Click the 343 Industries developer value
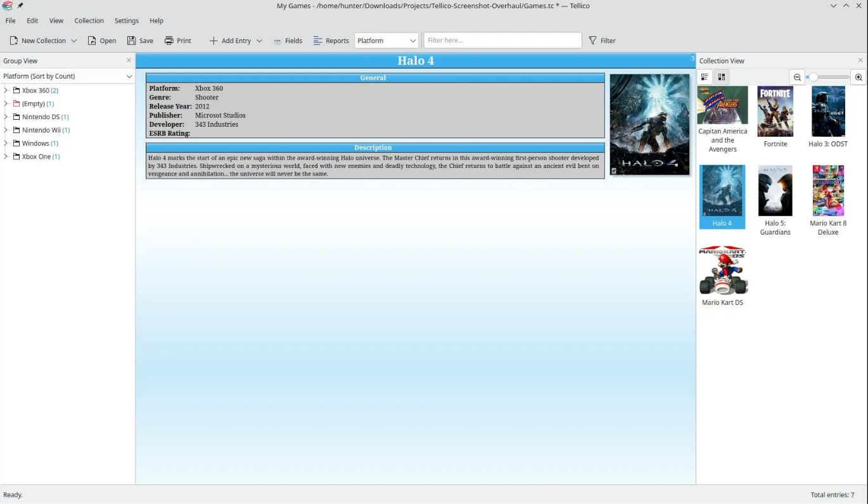This screenshot has width=868, height=504. [217, 124]
